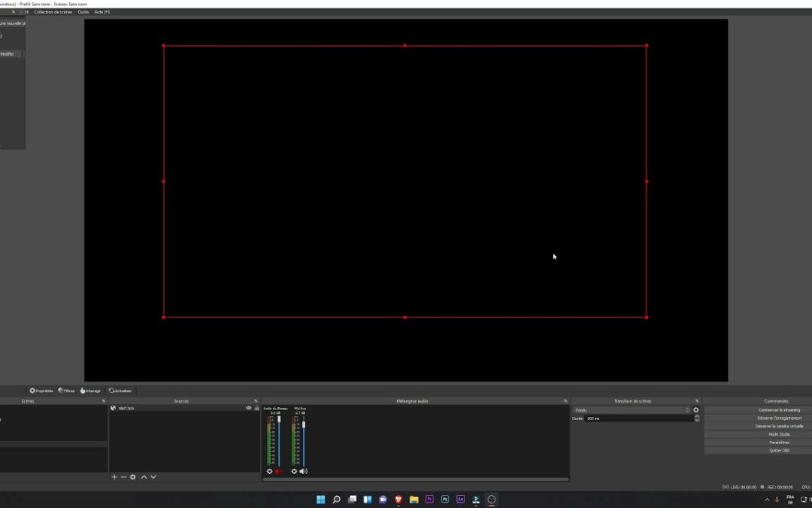Add a new source with the plus icon
This screenshot has width=812, height=508.
pyautogui.click(x=114, y=477)
